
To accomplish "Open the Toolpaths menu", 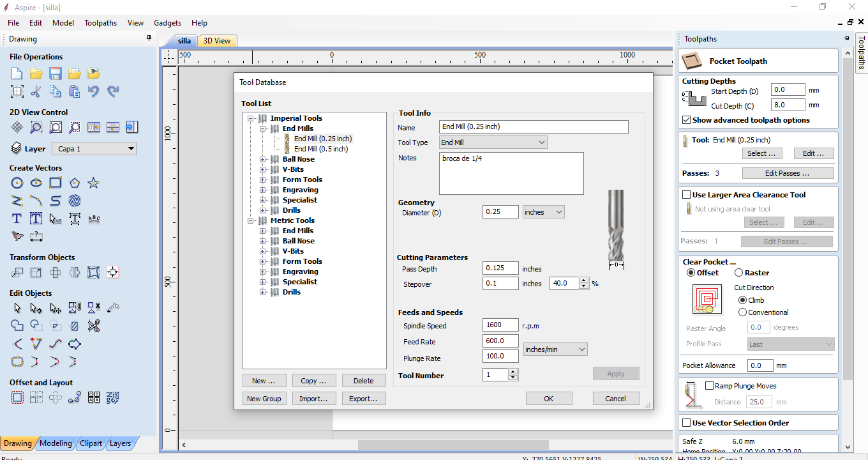I will (x=101, y=22).
